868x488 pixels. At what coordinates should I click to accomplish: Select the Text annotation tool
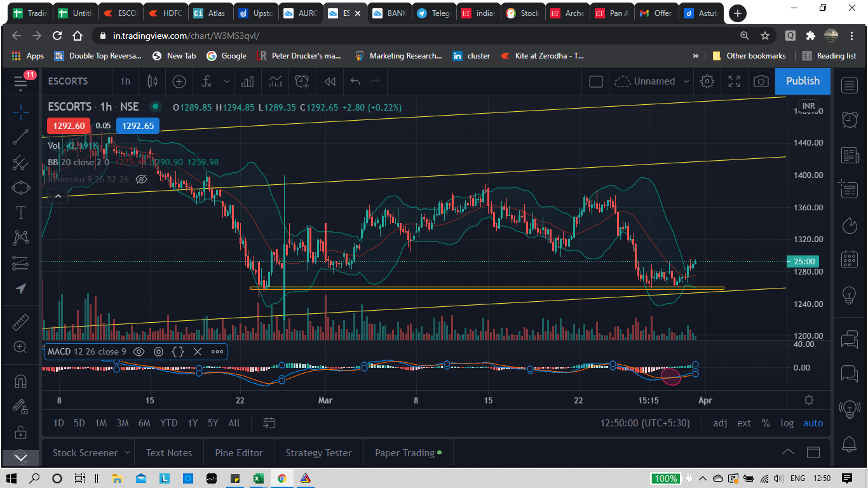20,213
